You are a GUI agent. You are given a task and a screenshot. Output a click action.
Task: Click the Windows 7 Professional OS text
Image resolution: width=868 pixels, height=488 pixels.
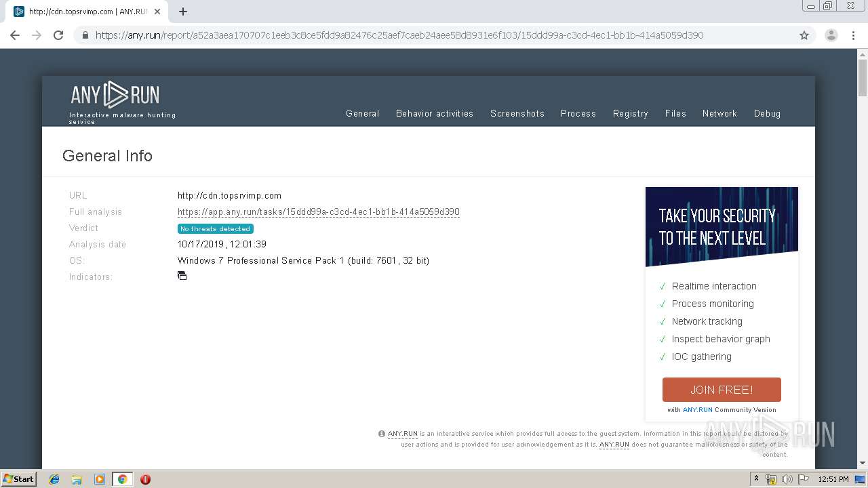(x=303, y=261)
